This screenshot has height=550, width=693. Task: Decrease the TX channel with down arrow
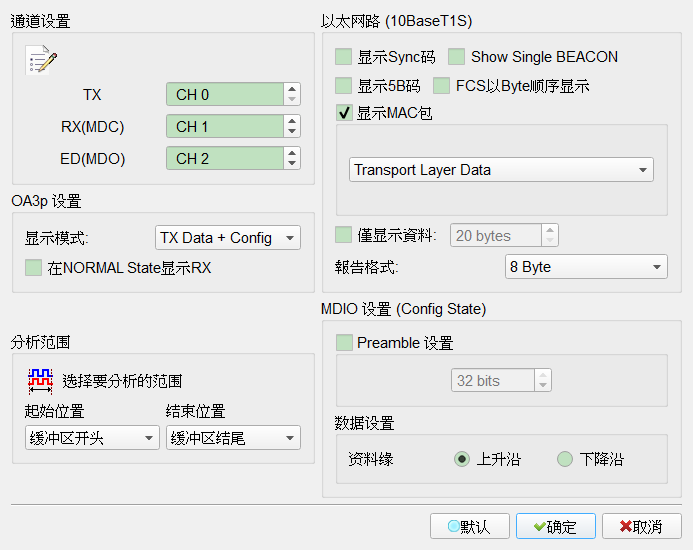pos(292,99)
